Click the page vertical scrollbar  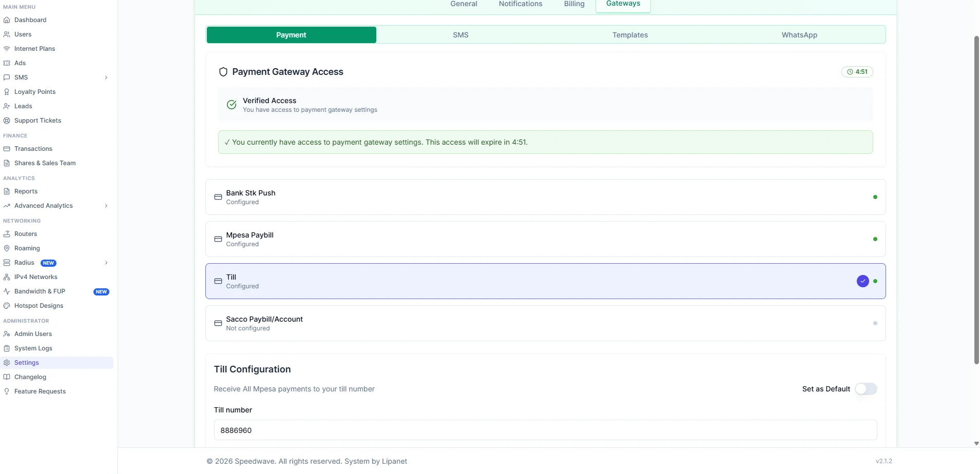(976, 200)
